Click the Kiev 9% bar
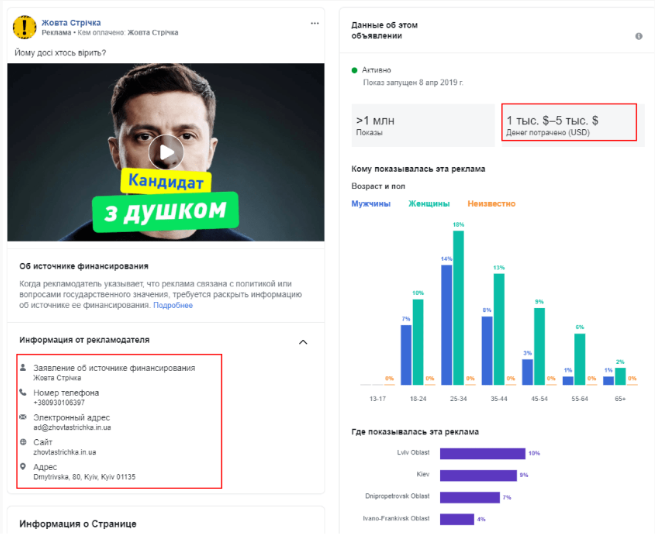Viewport: 655px width, 542px height. click(478, 475)
